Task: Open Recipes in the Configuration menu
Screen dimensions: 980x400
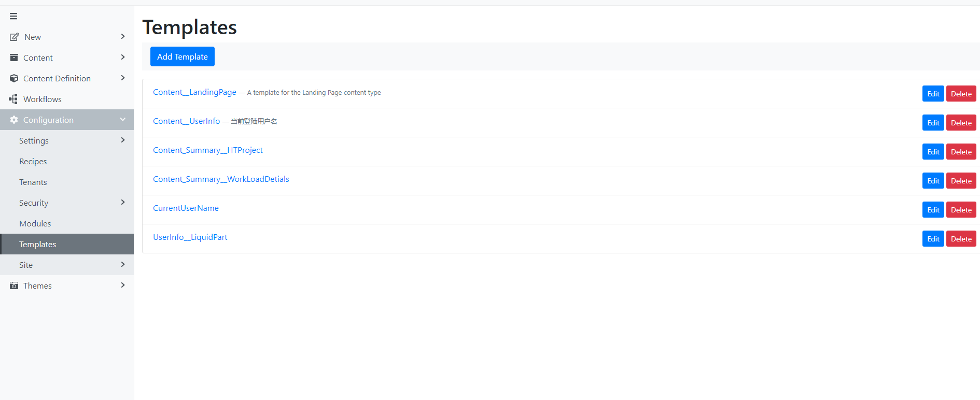Action: point(67,161)
